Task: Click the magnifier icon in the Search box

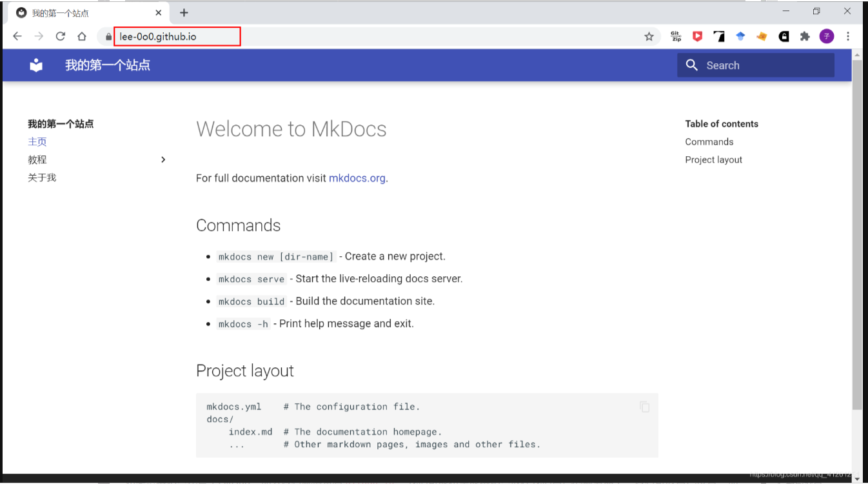Action: [692, 65]
